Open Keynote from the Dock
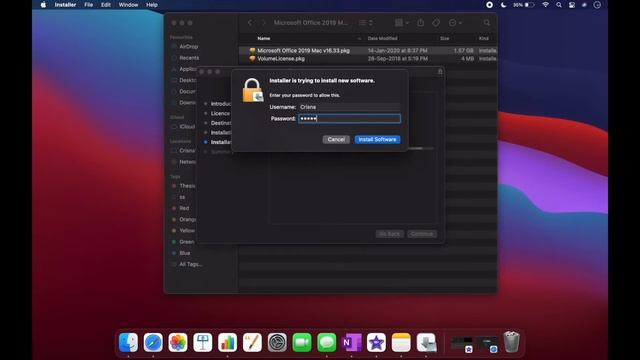The width and height of the screenshot is (640, 360). coord(203,342)
